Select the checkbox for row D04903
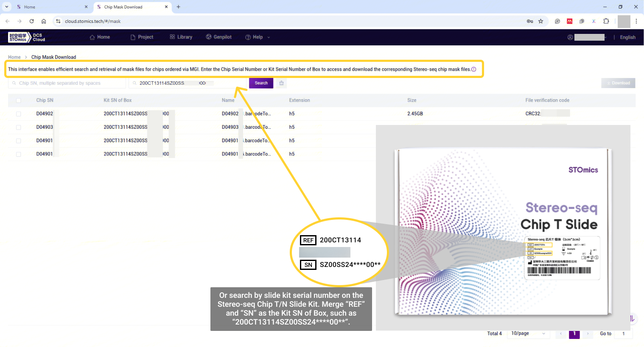Image resolution: width=644 pixels, height=347 pixels. 18,127
